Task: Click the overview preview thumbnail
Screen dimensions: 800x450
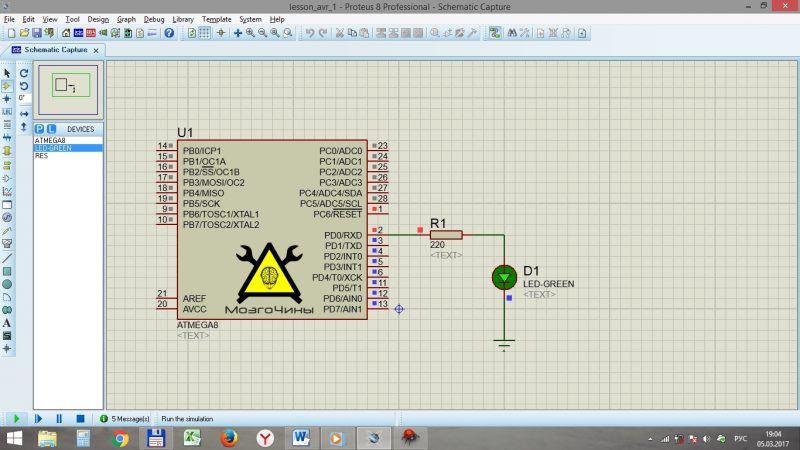Action: (68, 89)
